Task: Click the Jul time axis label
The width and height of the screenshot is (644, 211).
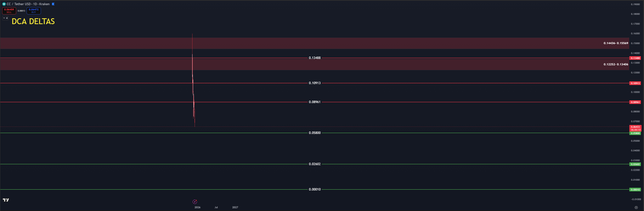Action: pos(216,207)
